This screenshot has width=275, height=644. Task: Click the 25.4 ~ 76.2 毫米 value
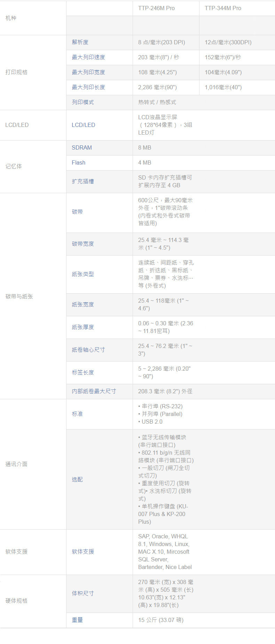165,350
